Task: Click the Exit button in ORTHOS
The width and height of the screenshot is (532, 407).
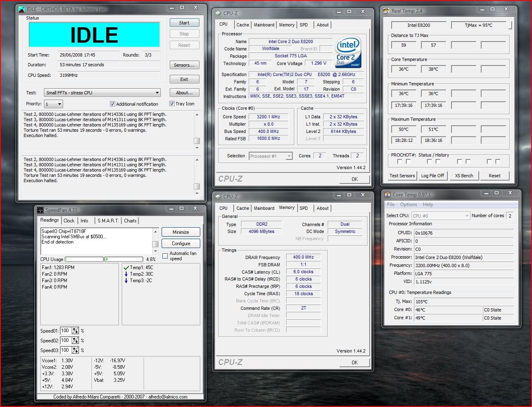Action: coord(184,79)
